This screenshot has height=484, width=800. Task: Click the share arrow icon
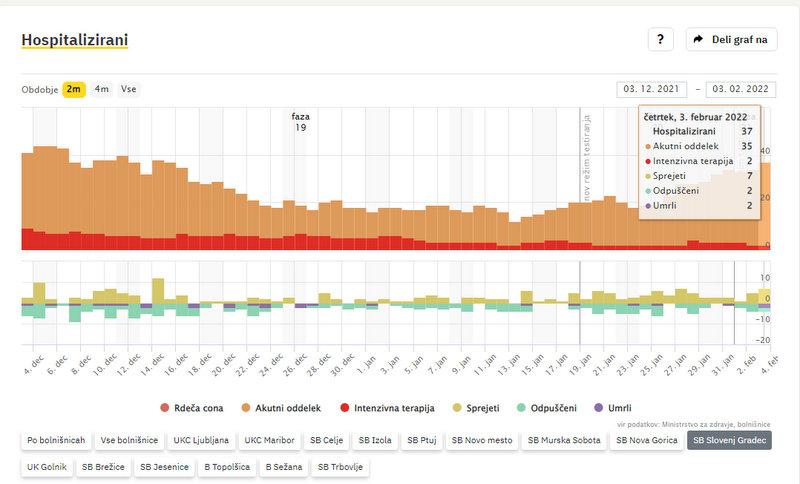point(697,39)
